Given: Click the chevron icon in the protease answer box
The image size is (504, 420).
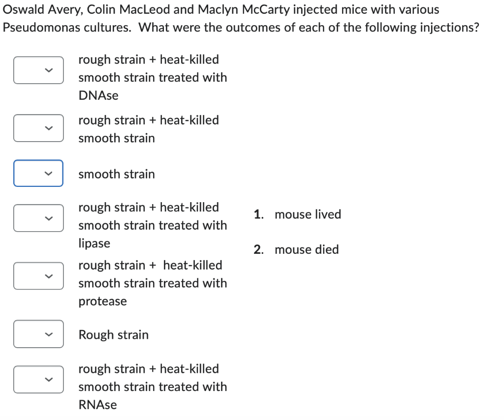Looking at the screenshot, I should [x=49, y=276].
